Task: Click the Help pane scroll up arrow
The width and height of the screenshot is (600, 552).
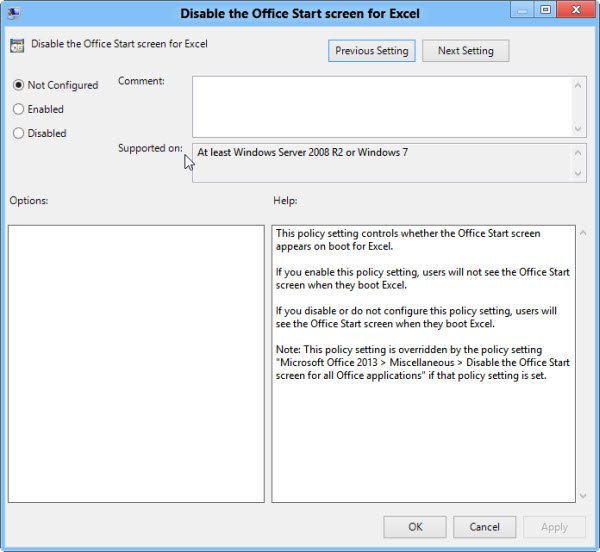Action: (x=583, y=233)
